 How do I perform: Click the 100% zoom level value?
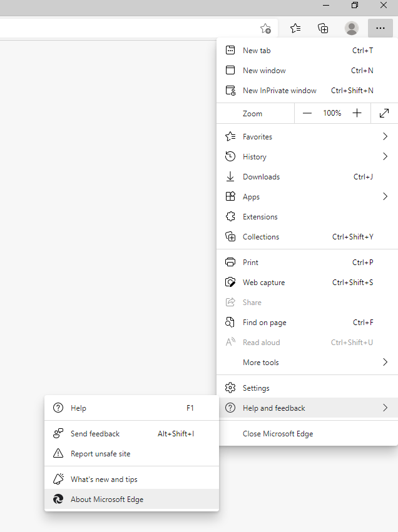point(332,113)
